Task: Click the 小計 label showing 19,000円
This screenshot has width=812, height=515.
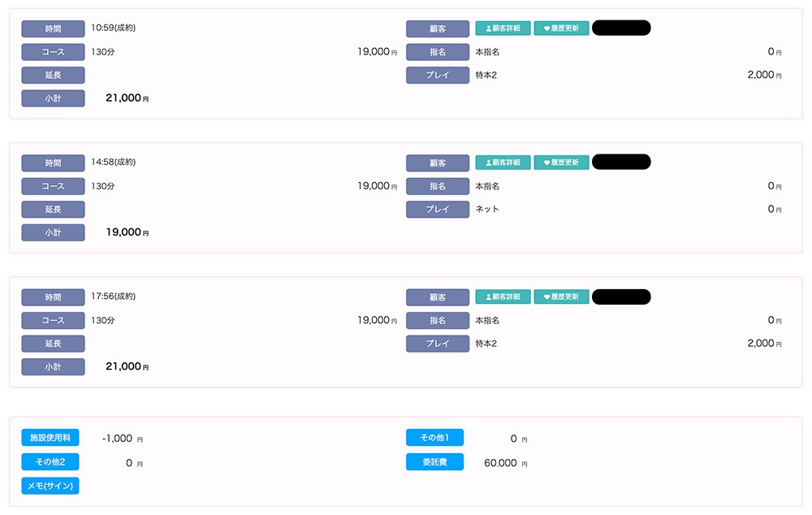Action: 53,232
